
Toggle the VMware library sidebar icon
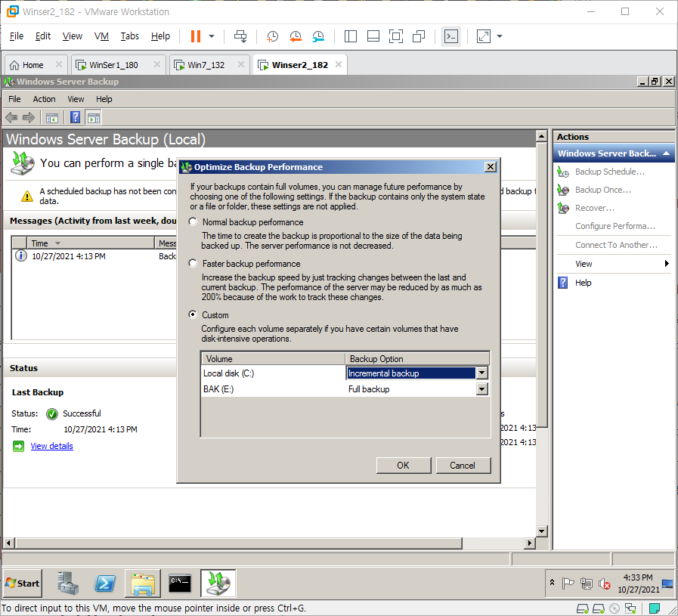350,36
